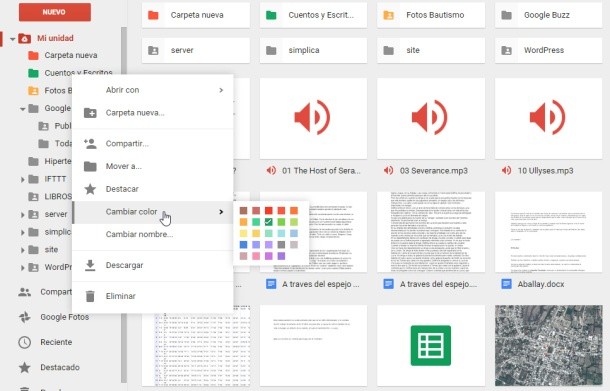Image resolution: width=610 pixels, height=391 pixels.
Task: Open the simplica folder card
Action: [x=313, y=50]
